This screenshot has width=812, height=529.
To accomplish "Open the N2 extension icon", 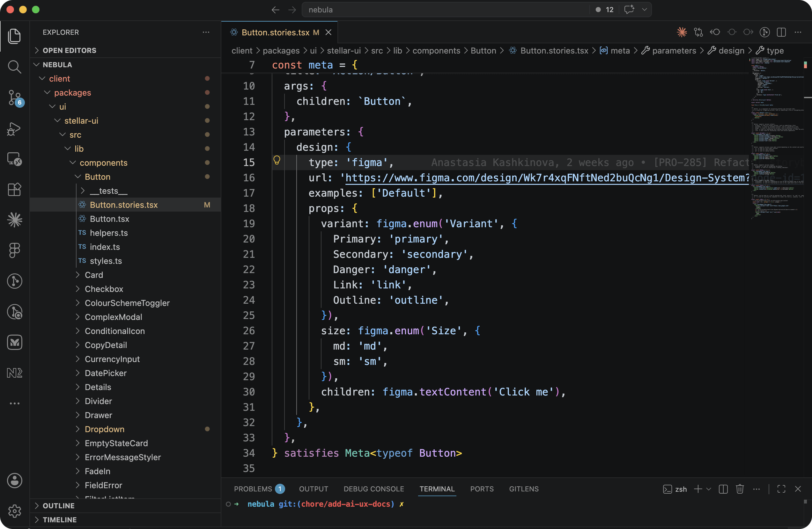I will [x=14, y=373].
